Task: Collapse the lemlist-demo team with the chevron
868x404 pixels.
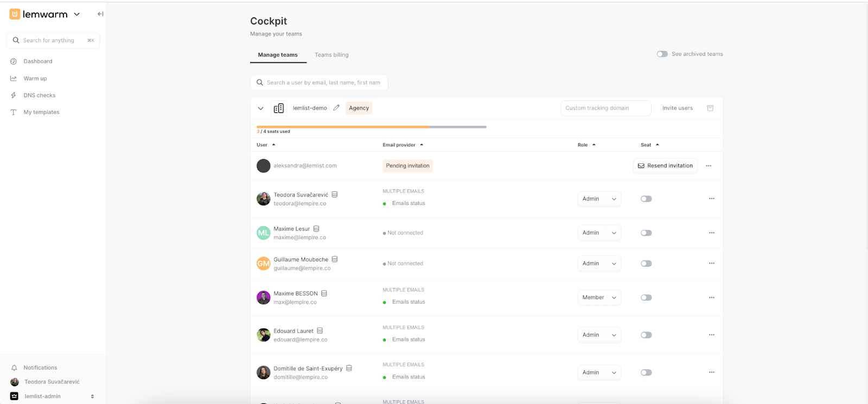Action: tap(260, 108)
